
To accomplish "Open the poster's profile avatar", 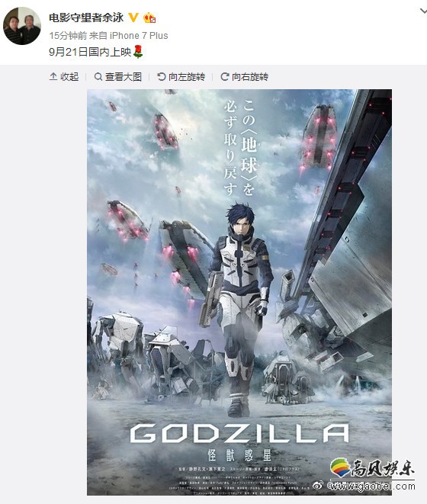I will [22, 26].
